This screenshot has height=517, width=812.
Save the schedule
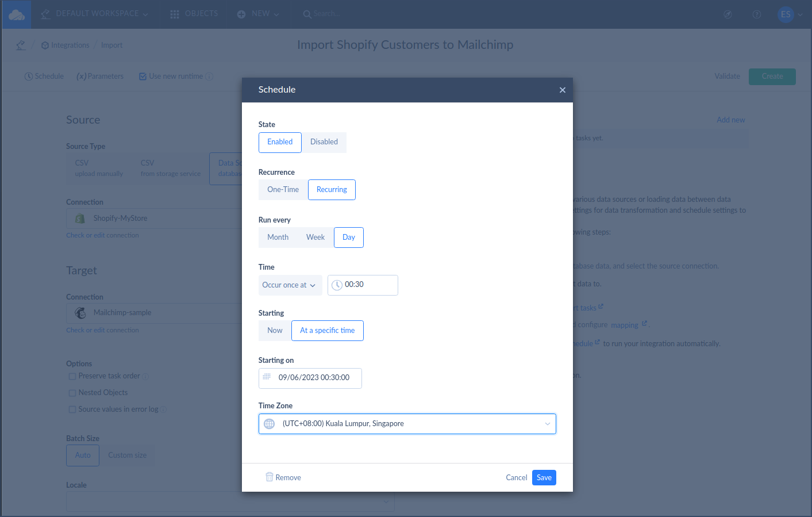tap(544, 478)
